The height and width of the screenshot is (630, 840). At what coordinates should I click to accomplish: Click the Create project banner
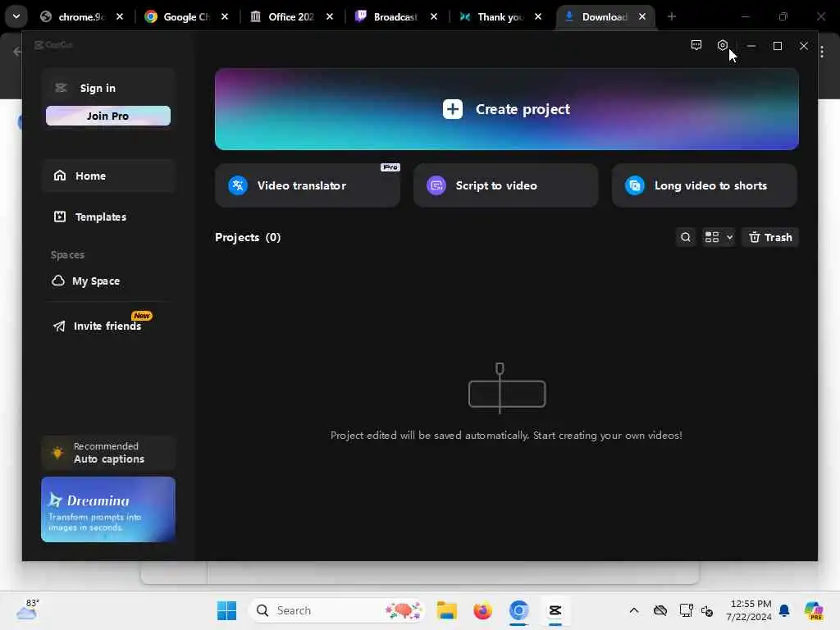click(506, 109)
